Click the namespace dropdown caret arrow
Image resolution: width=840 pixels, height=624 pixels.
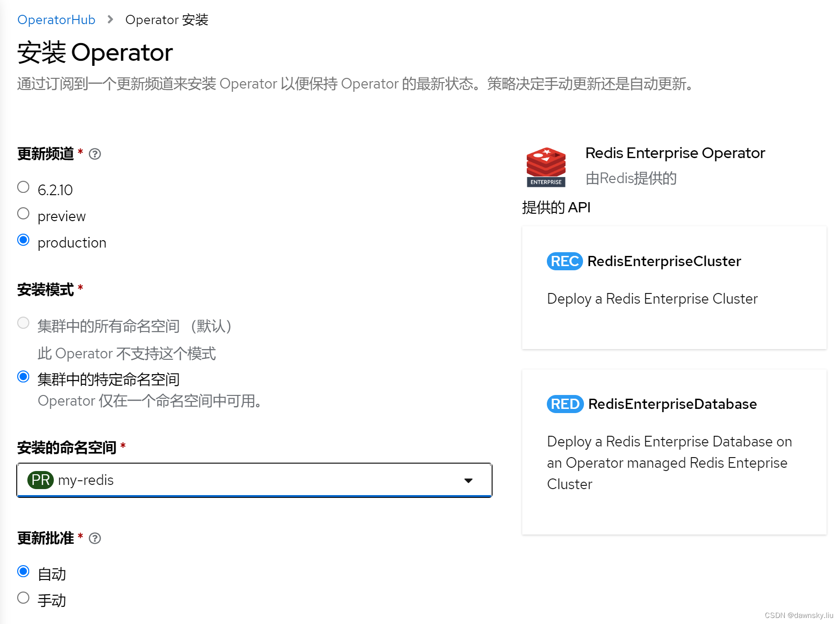click(468, 481)
